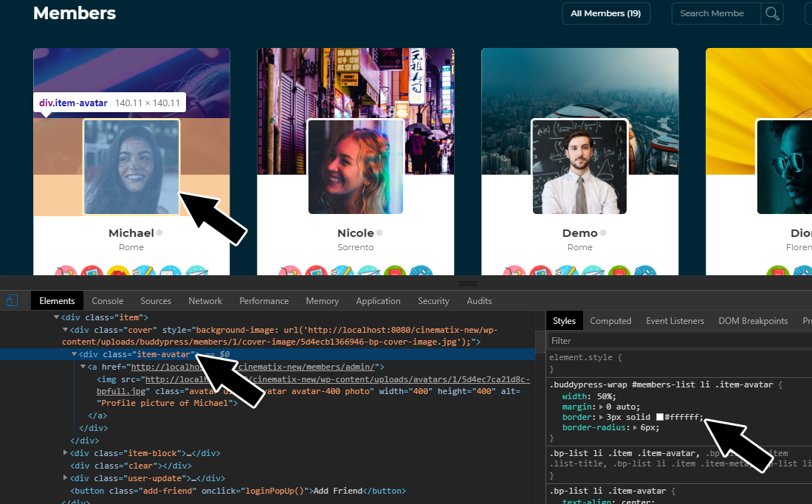Select the div class="clear" node row
Image resolution: width=812 pixels, height=504 pixels.
click(131, 466)
